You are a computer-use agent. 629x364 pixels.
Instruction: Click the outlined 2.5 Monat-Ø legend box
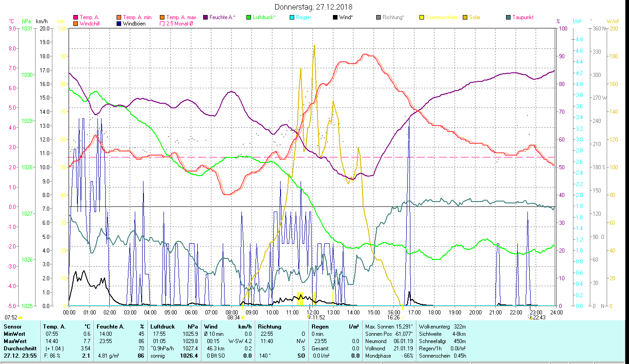tap(162, 24)
